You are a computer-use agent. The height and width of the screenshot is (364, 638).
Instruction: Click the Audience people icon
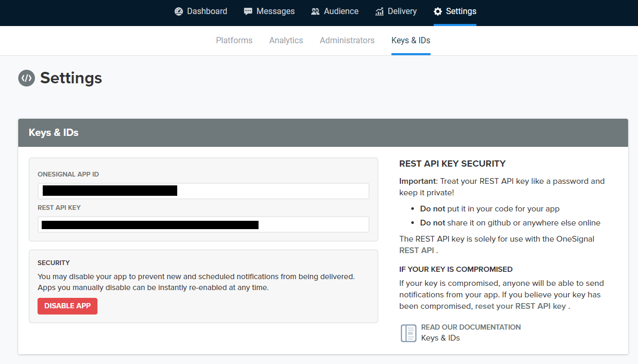click(315, 11)
